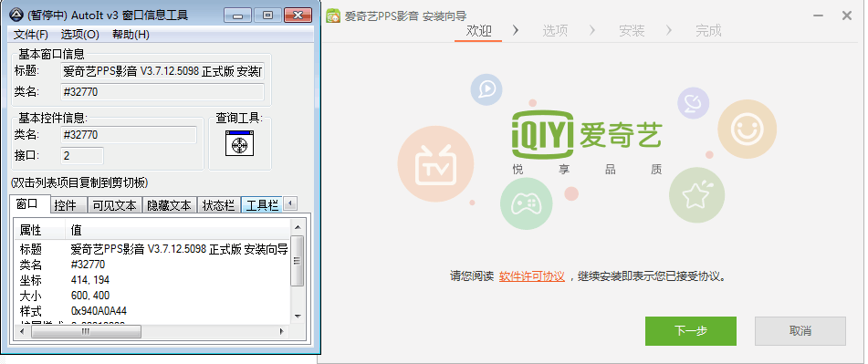Click the green star circle icon
The image size is (868, 364).
pyautogui.click(x=697, y=195)
